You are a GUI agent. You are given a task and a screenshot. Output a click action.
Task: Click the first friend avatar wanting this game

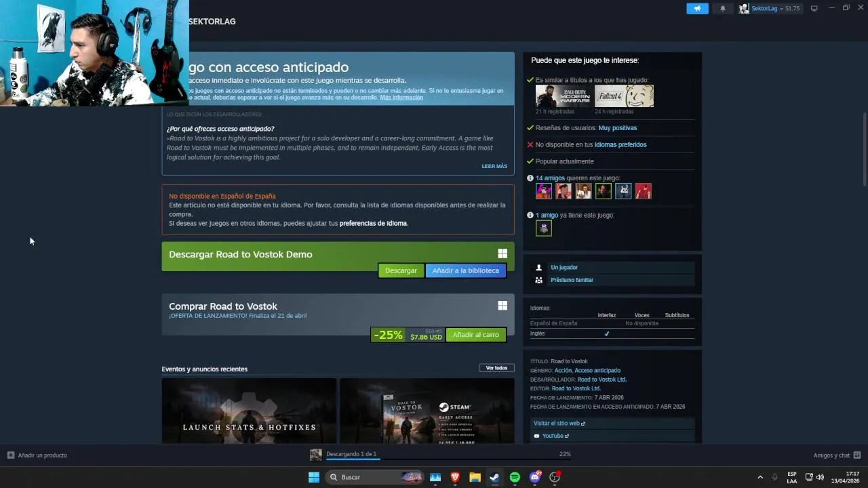[x=544, y=191]
